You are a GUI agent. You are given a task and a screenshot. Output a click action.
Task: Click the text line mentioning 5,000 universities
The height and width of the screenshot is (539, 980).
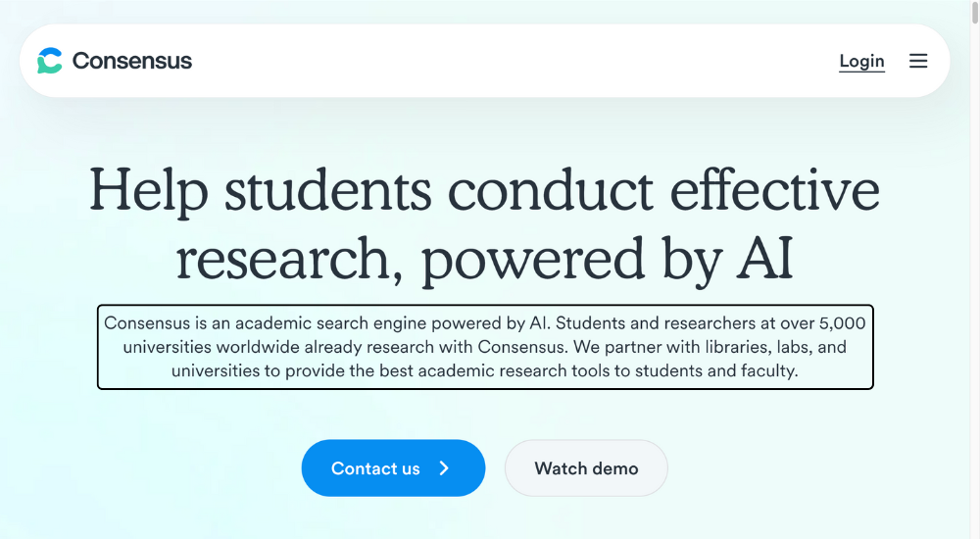[484, 323]
